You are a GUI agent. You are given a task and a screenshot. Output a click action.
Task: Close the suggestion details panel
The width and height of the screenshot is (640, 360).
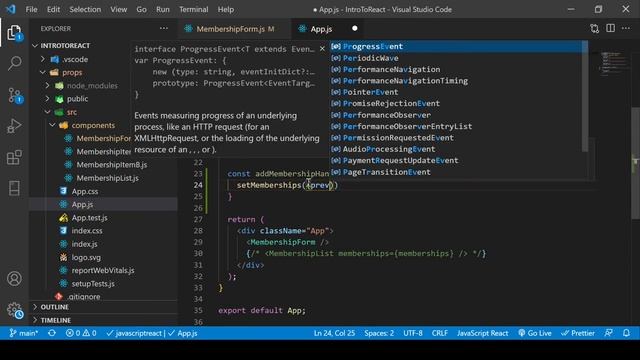coord(322,49)
